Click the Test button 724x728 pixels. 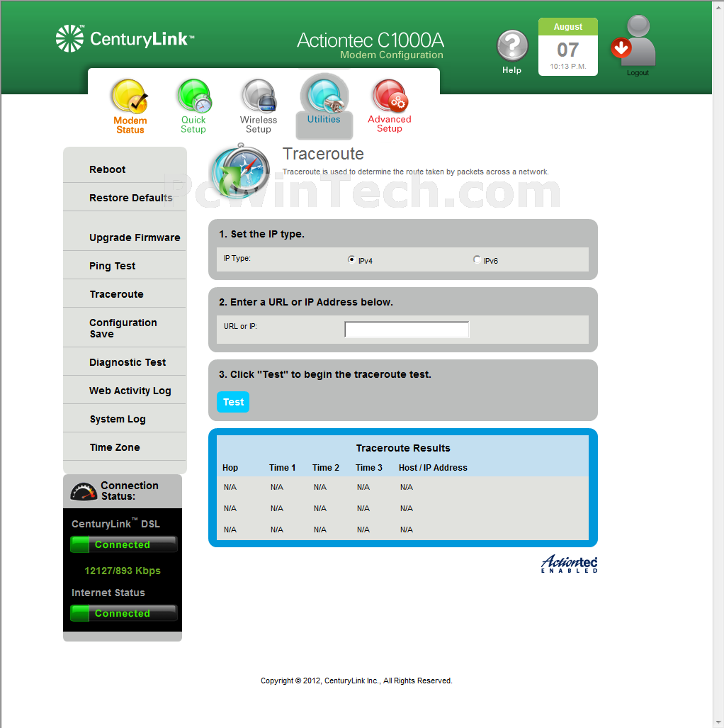(233, 402)
